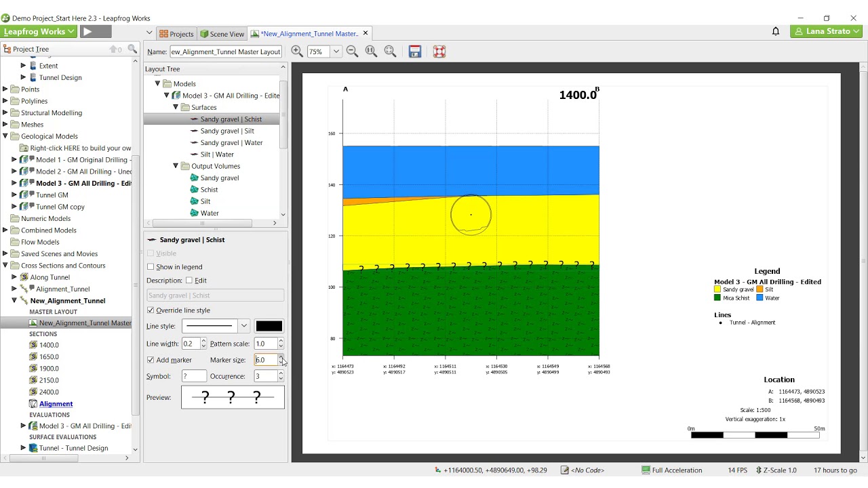Zoom in on the layout page
The image size is (868, 488).
297,52
